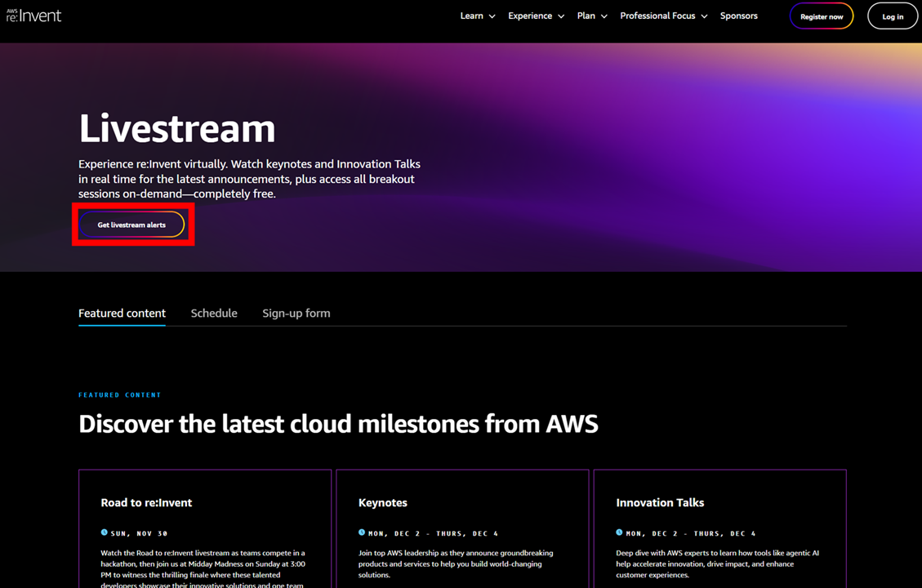Click the FEATURED CONTENT section label
The width and height of the screenshot is (922, 588).
(120, 394)
